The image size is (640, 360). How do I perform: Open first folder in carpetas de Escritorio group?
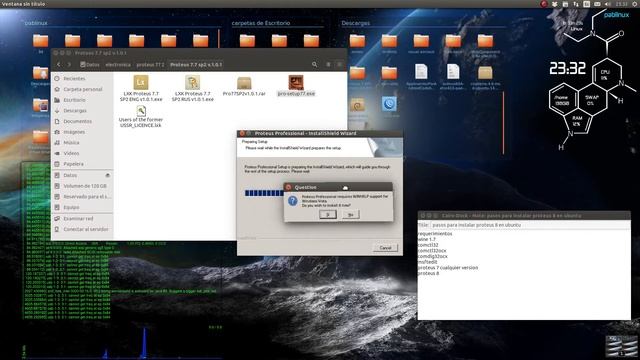[247, 41]
